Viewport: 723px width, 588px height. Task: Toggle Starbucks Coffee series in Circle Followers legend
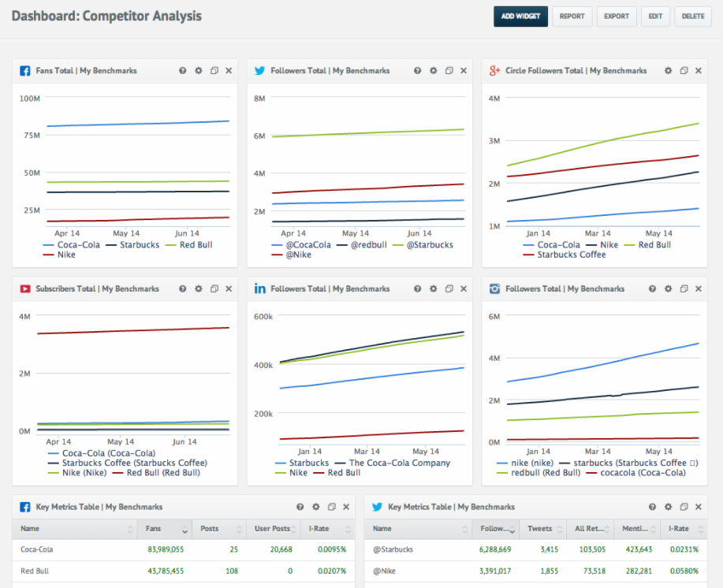pos(565,255)
